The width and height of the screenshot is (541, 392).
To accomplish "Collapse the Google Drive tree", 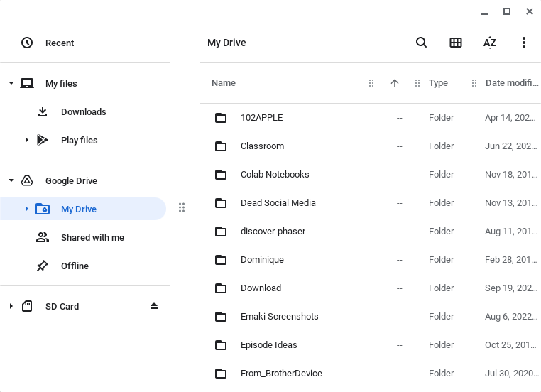I will pyautogui.click(x=11, y=180).
